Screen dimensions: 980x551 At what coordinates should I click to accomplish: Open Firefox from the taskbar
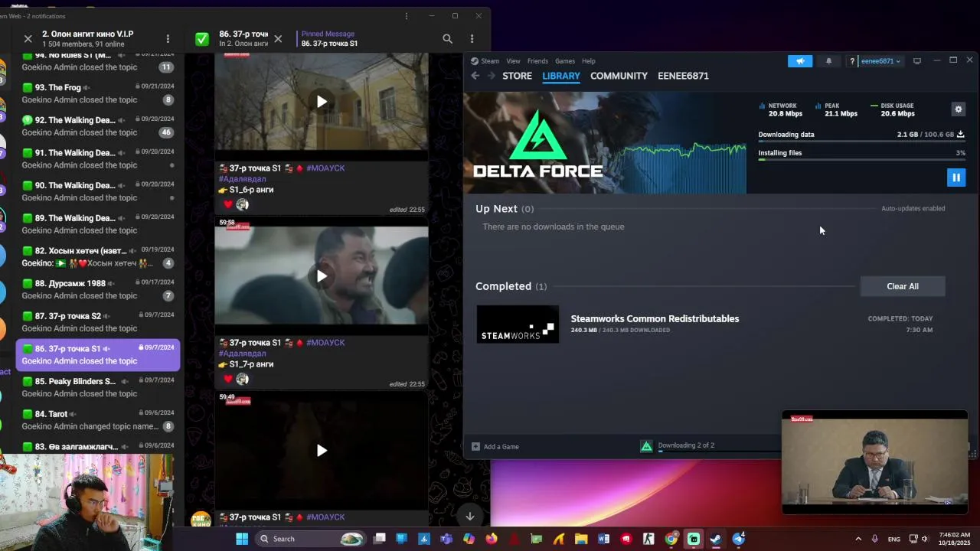pos(491,539)
